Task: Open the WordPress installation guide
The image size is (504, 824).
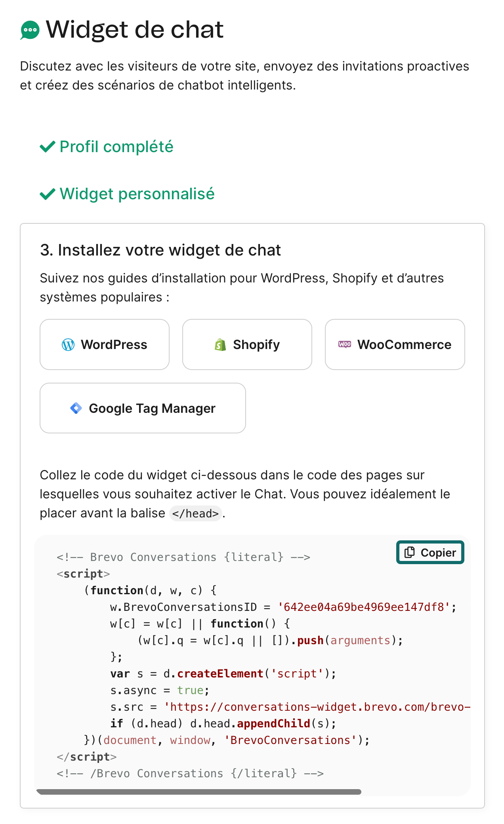Action: click(x=105, y=345)
